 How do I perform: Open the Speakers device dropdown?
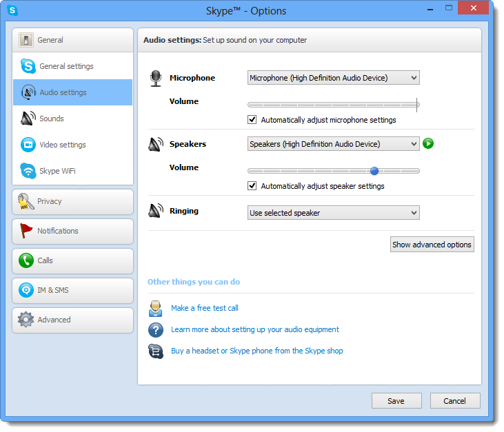(333, 144)
